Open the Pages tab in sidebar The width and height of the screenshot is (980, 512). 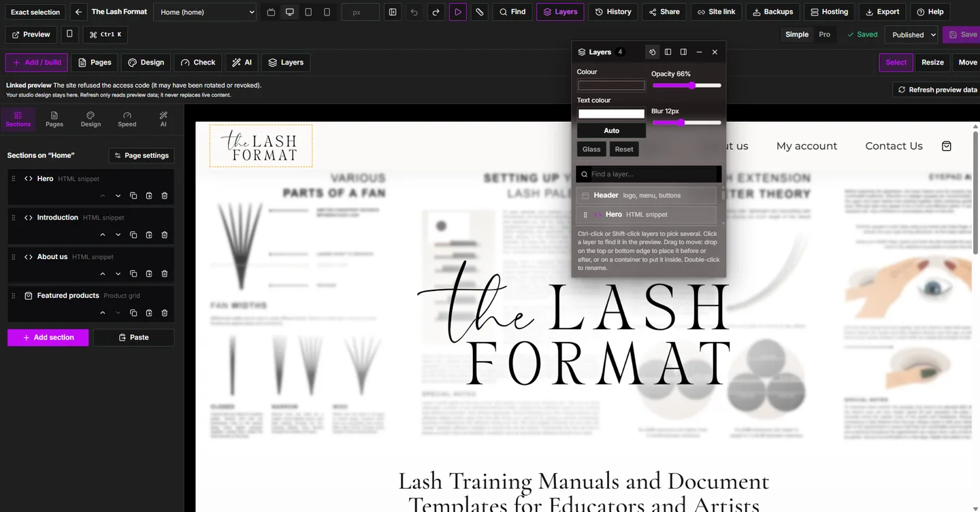(54, 119)
